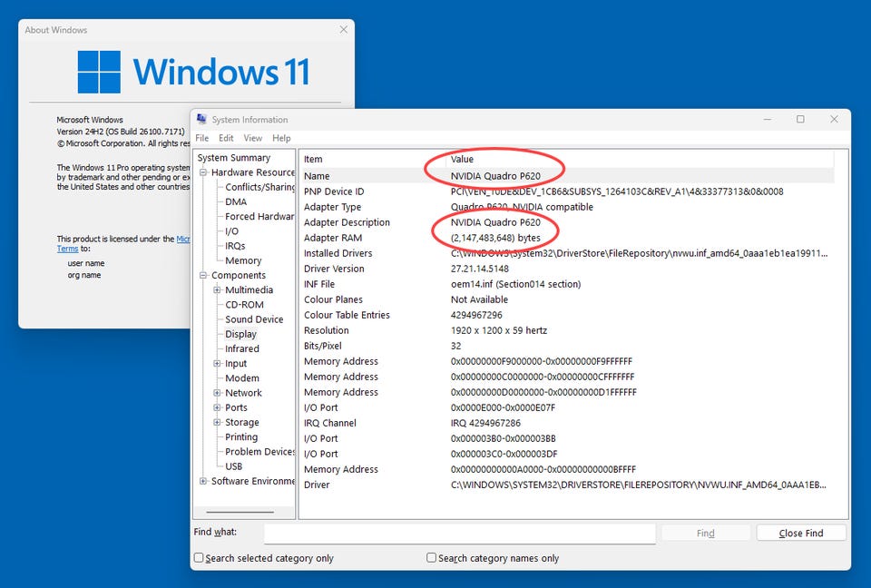Select Sound Device in the tree
The image size is (871, 588).
click(x=254, y=319)
